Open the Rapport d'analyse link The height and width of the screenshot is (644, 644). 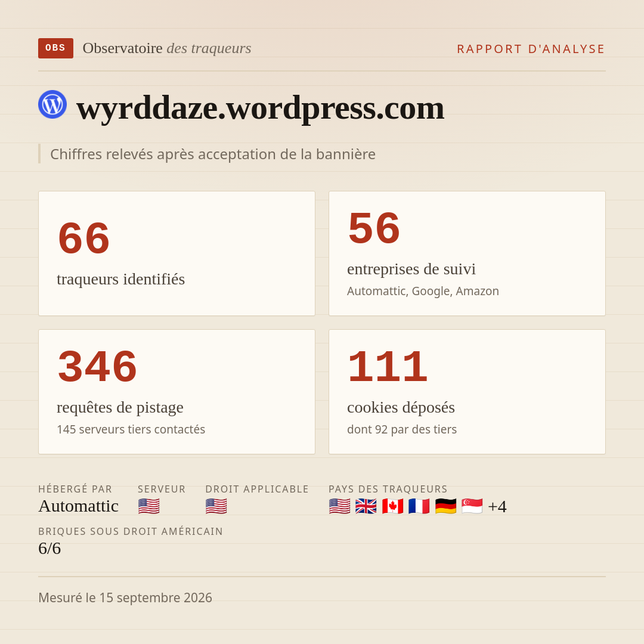pos(531,49)
